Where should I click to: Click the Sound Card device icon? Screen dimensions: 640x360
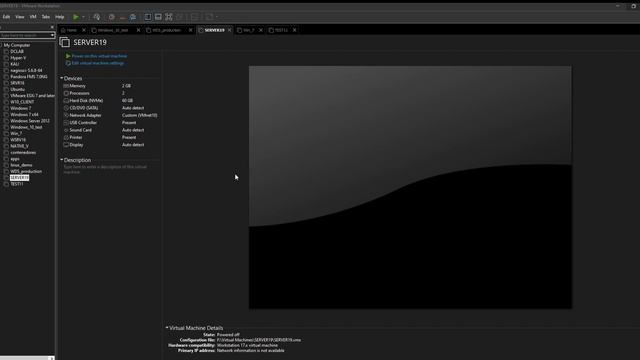tap(66, 130)
